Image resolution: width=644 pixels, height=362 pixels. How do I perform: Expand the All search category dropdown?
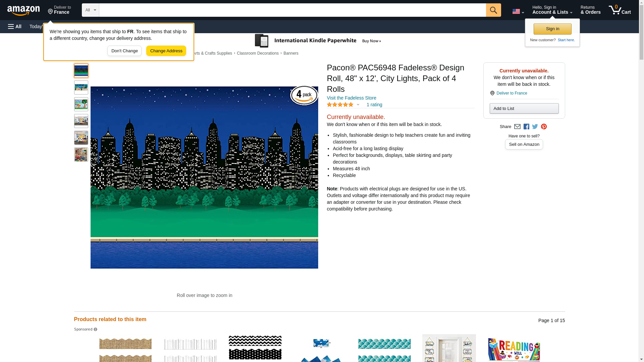click(x=90, y=10)
